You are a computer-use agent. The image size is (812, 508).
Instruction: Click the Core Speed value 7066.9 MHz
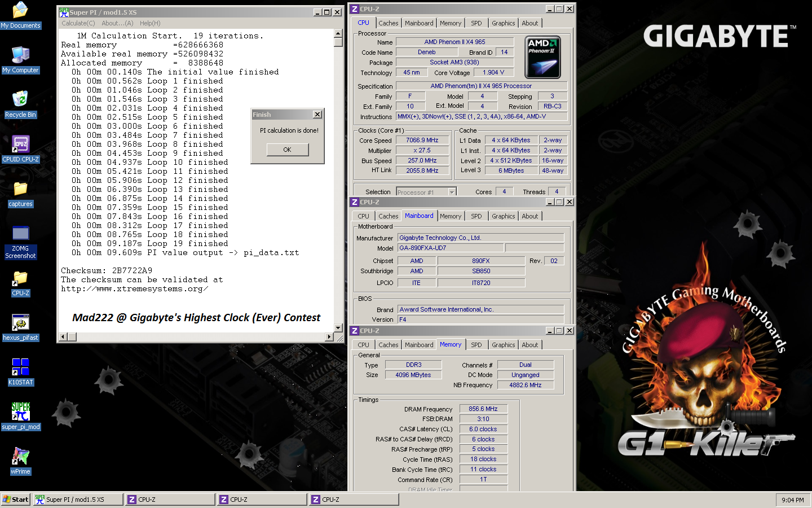pyautogui.click(x=422, y=140)
